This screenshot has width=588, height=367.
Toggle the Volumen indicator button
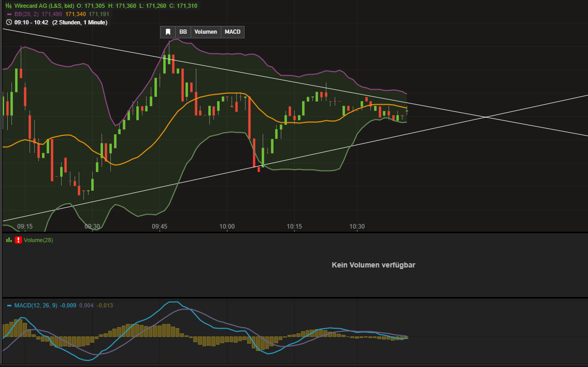pyautogui.click(x=206, y=32)
